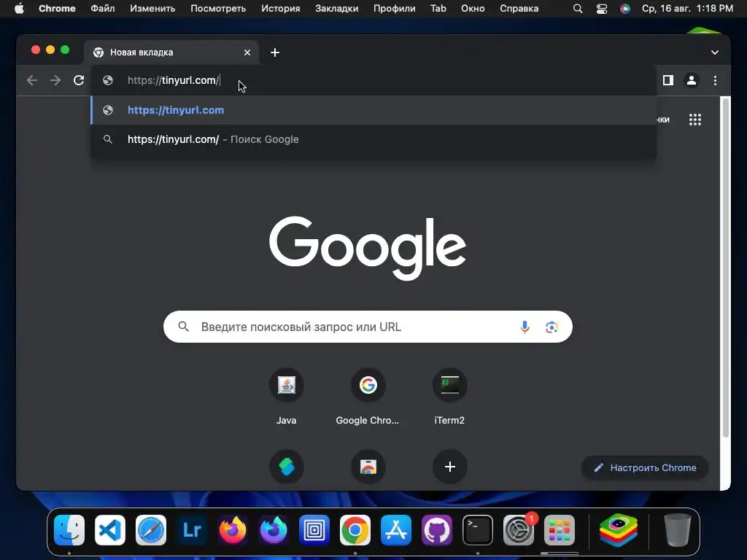Open the Файл menu
This screenshot has height=560, width=747.
pos(102,9)
